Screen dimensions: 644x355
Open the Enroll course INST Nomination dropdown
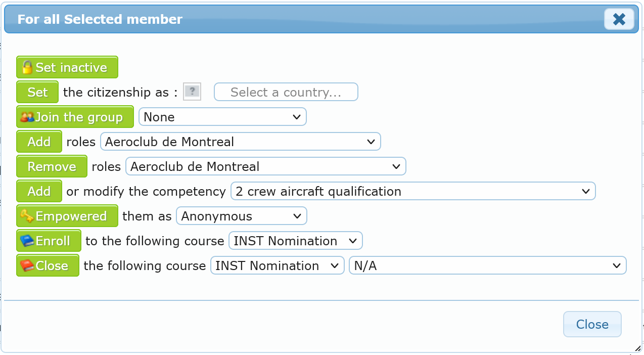pyautogui.click(x=296, y=241)
